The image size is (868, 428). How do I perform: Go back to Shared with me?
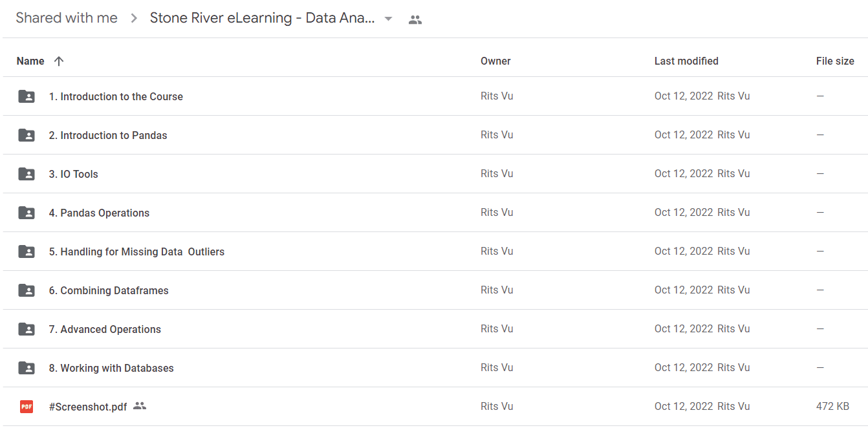click(67, 18)
